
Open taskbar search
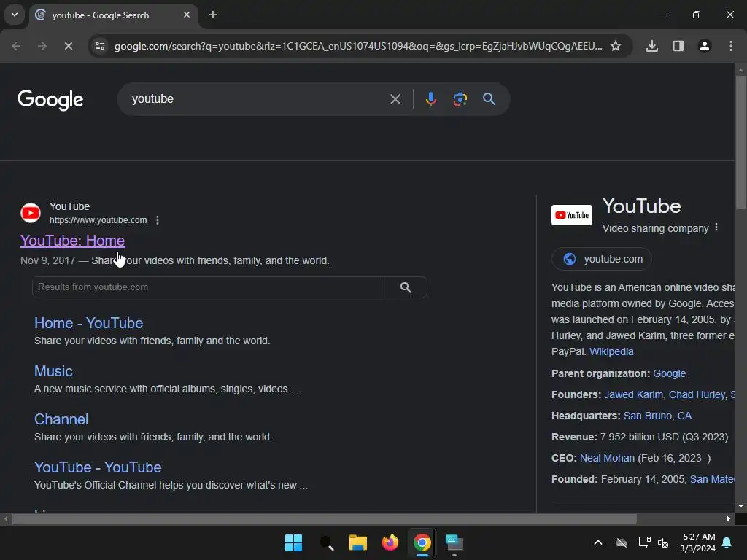coord(326,542)
